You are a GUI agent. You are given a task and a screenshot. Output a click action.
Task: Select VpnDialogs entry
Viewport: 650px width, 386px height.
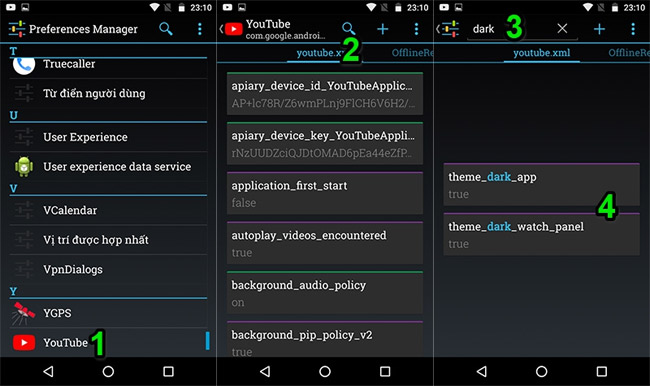pyautogui.click(x=108, y=269)
